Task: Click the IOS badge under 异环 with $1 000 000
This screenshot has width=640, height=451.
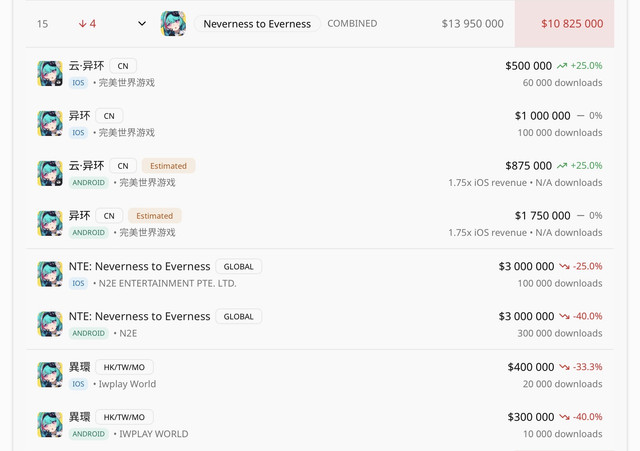Action: coord(78,133)
